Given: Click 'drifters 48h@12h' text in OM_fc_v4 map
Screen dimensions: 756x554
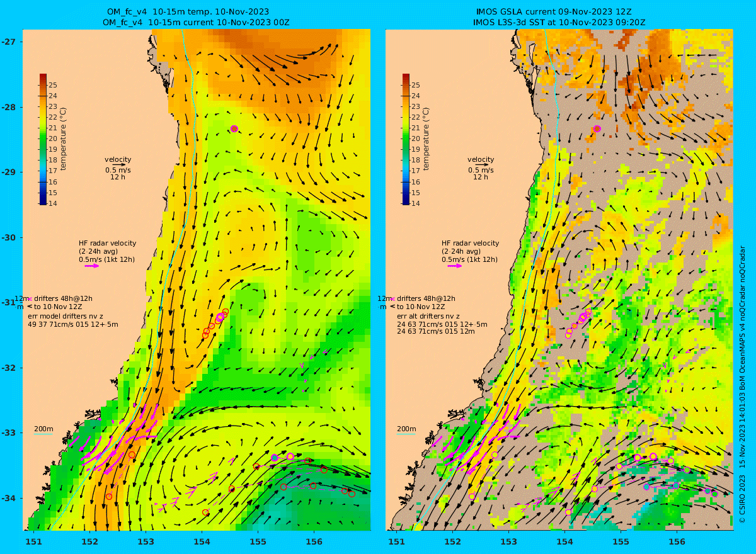Looking at the screenshot, I should [62, 298].
